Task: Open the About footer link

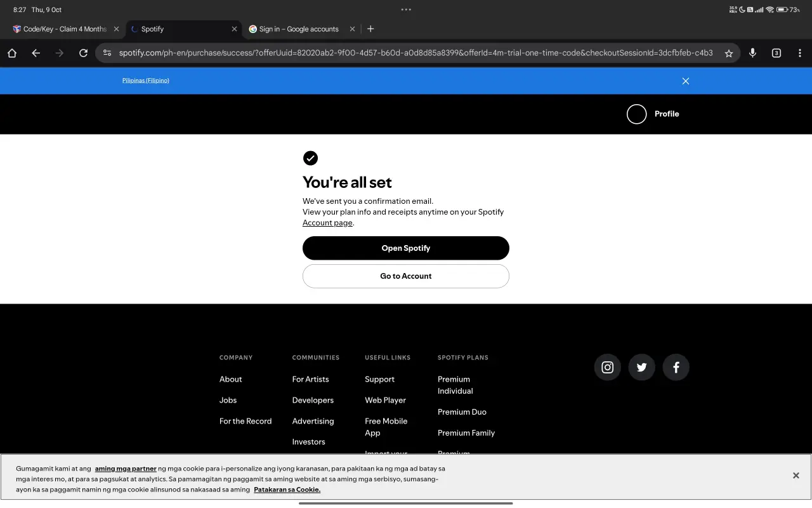Action: point(230,379)
